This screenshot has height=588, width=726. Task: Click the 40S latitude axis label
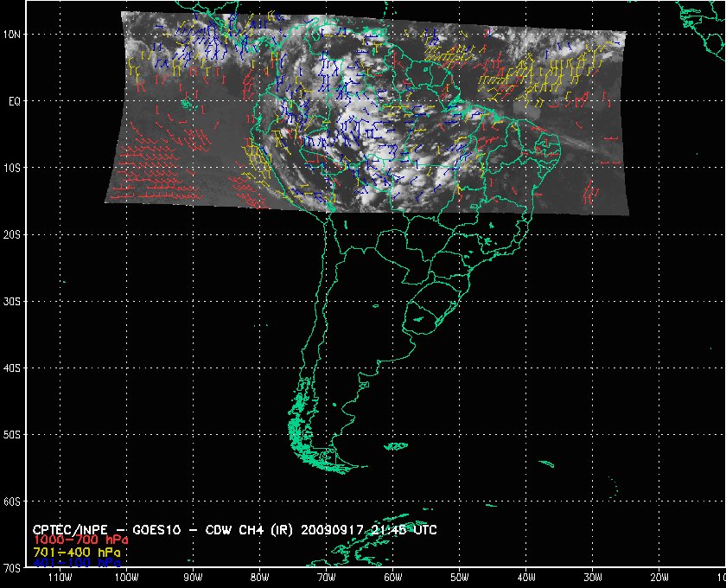[x=15, y=367]
